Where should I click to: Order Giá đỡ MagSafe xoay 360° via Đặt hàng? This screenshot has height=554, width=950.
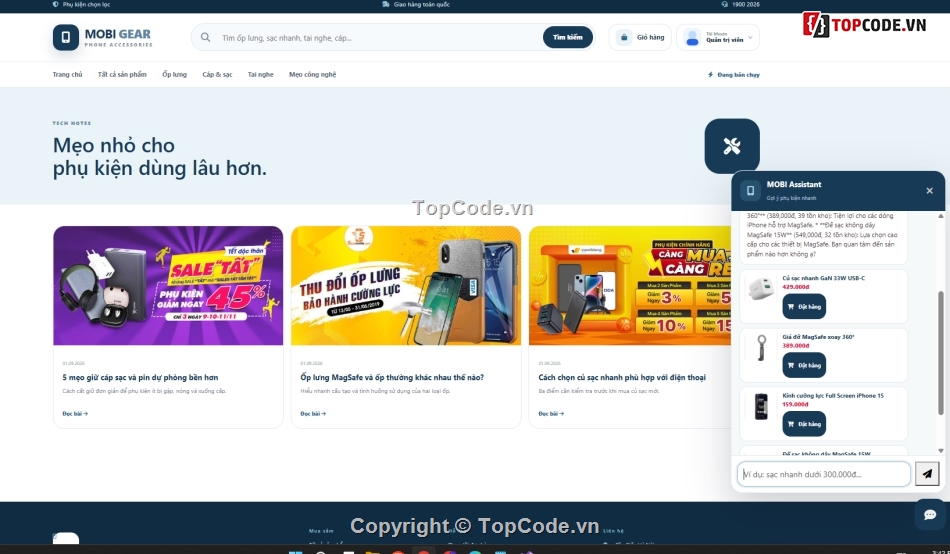tap(804, 365)
